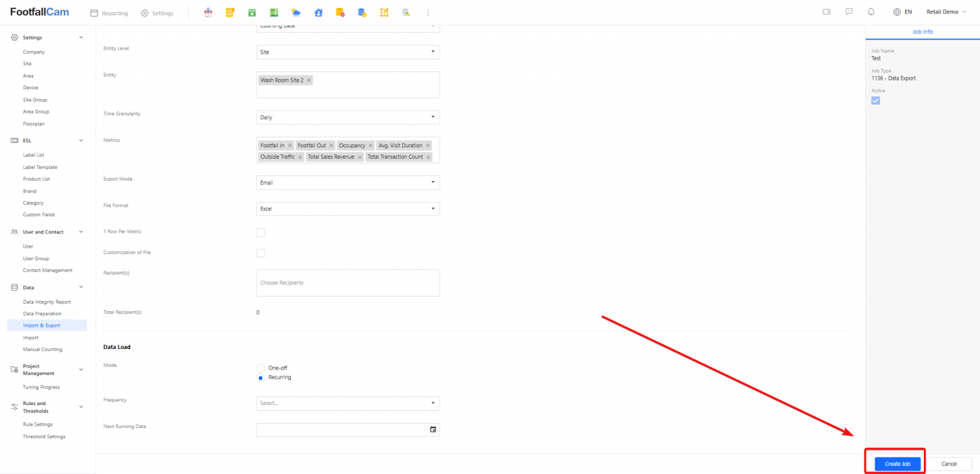Open the File Format dropdown
Screen dimensions: 980x474
(348, 209)
